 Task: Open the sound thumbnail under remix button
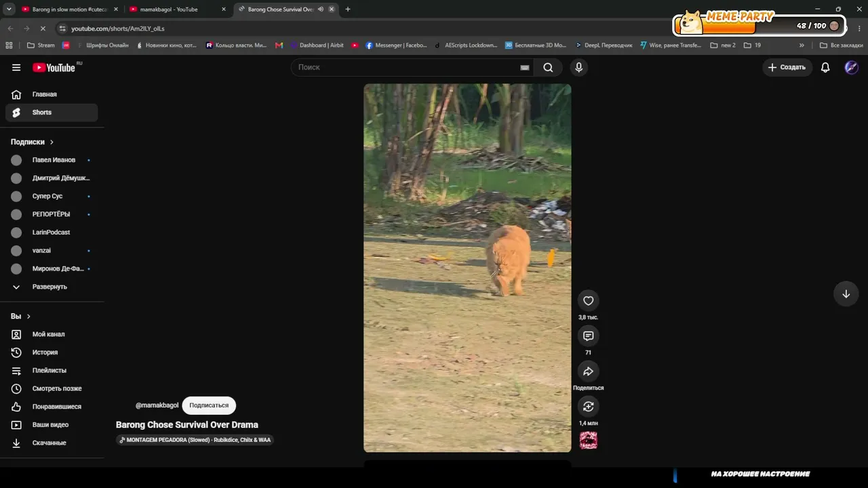tap(588, 441)
